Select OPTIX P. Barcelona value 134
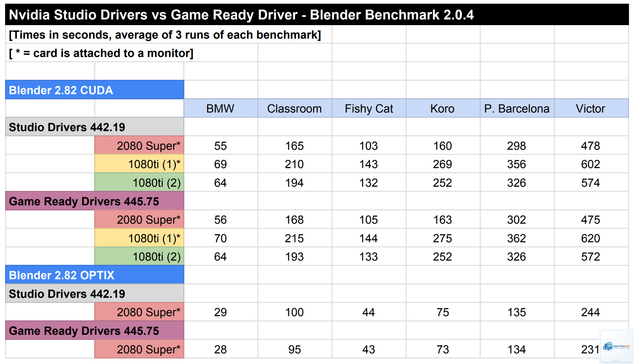The height and width of the screenshot is (364, 634). click(517, 349)
